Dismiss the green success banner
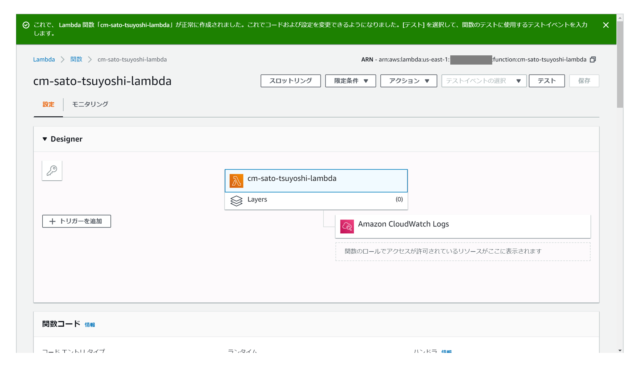Image resolution: width=640 pixels, height=374 pixels. point(606,25)
